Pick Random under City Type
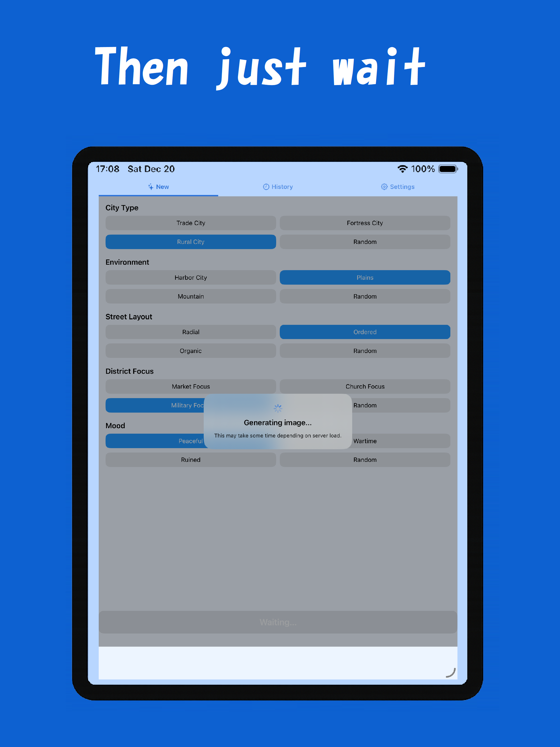Viewport: 560px width, 747px height. coord(365,242)
